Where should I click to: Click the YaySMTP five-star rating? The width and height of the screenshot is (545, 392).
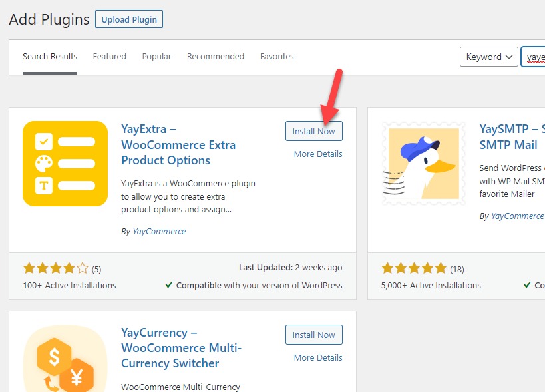coord(414,268)
